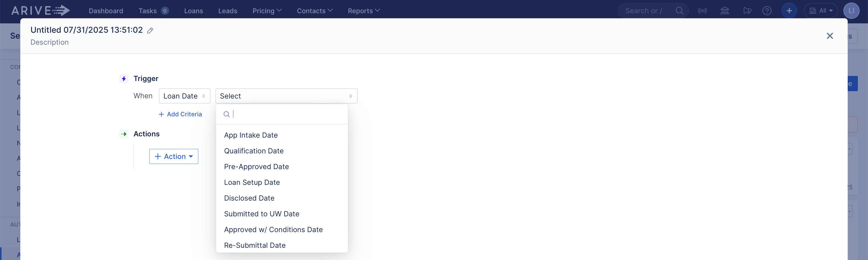Click the Action button

174,156
